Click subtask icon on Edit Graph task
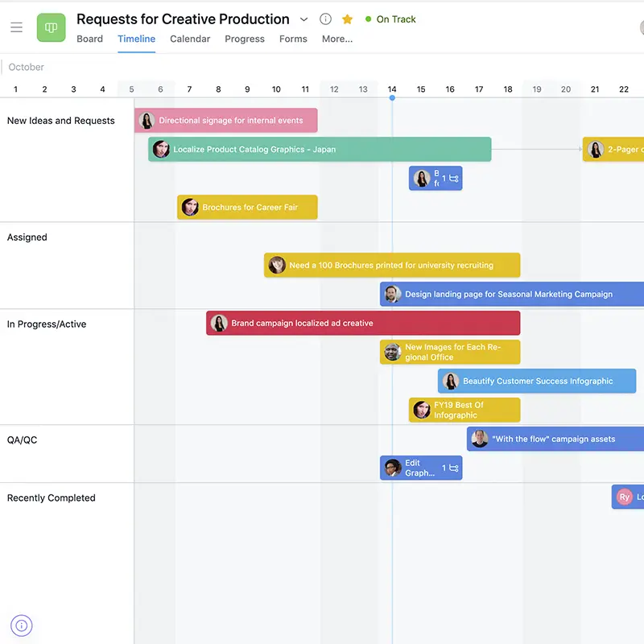The height and width of the screenshot is (644, 644). click(x=454, y=468)
